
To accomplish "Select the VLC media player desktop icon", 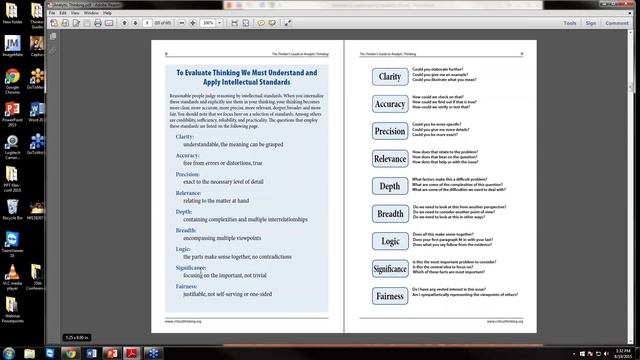I will tap(12, 277).
